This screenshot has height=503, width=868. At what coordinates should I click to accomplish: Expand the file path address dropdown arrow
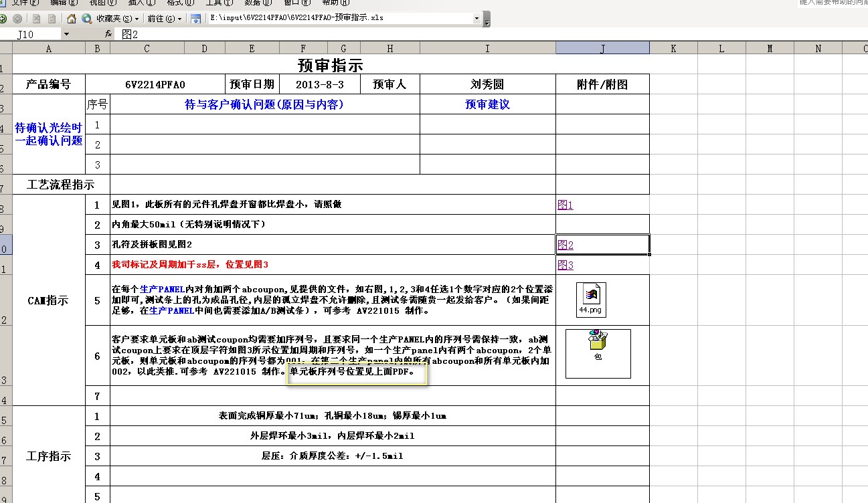(x=477, y=19)
